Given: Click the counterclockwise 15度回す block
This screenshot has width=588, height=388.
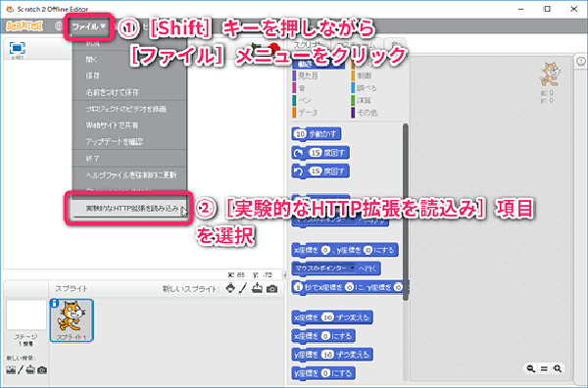Looking at the screenshot, I should click(320, 171).
